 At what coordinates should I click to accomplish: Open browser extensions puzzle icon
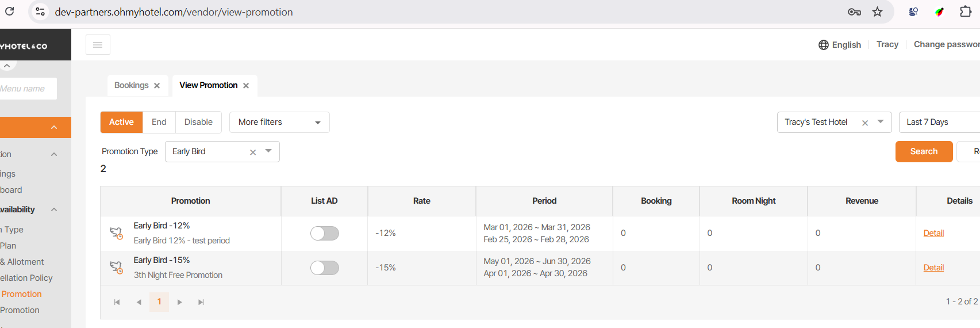[x=966, y=12]
